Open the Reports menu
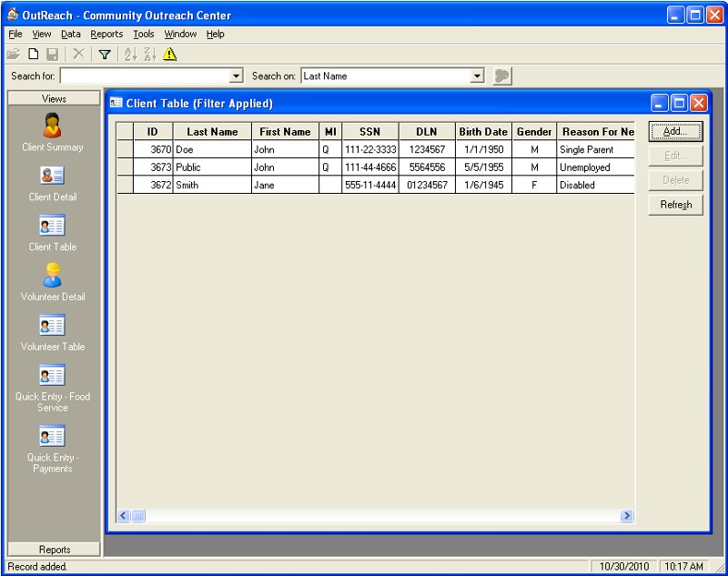Image resolution: width=728 pixels, height=576 pixels. (x=106, y=34)
